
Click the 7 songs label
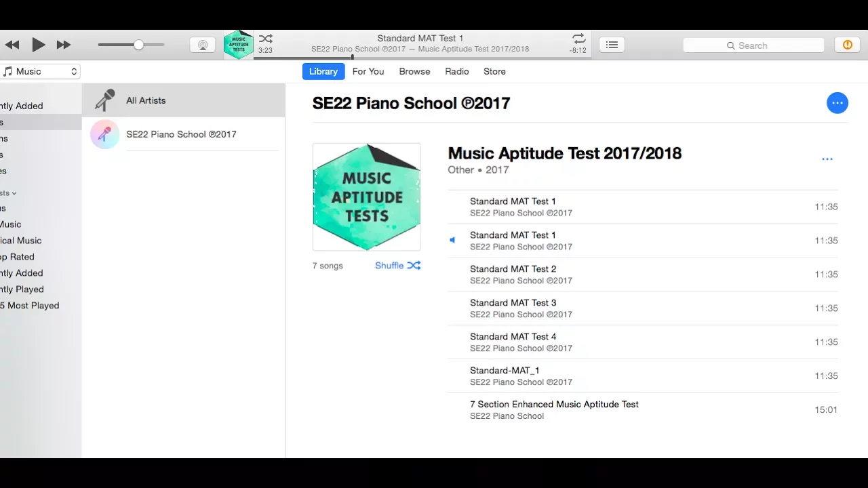[x=328, y=266]
